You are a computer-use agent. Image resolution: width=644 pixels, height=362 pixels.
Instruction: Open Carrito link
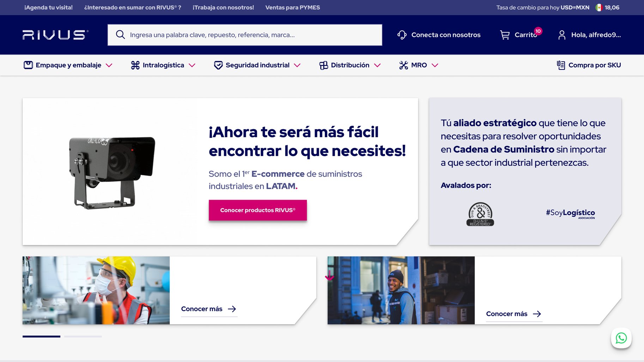[521, 35]
